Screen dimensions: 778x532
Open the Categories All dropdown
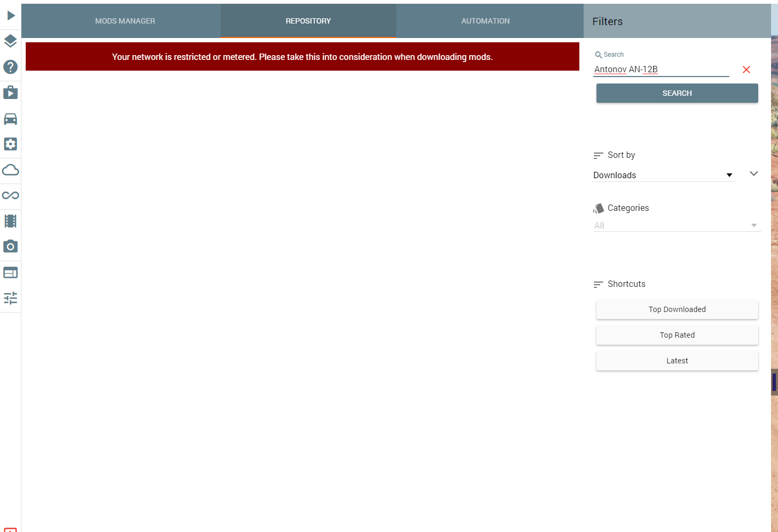[677, 225]
